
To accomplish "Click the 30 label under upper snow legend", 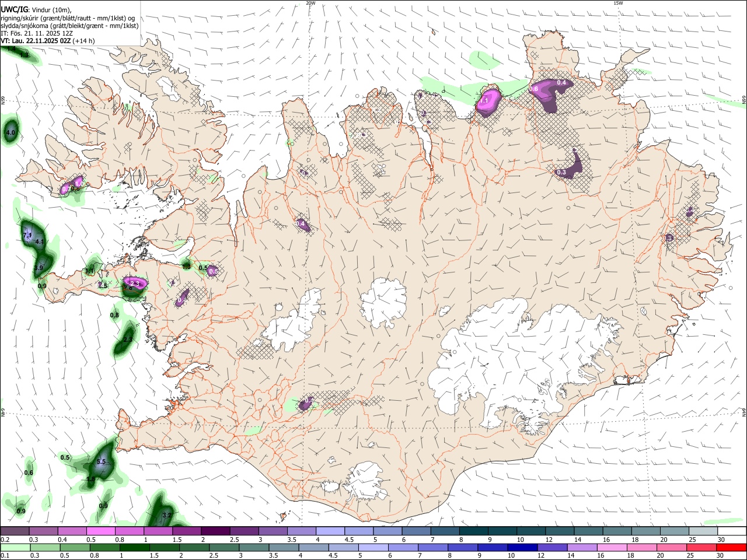I will 721,540.
